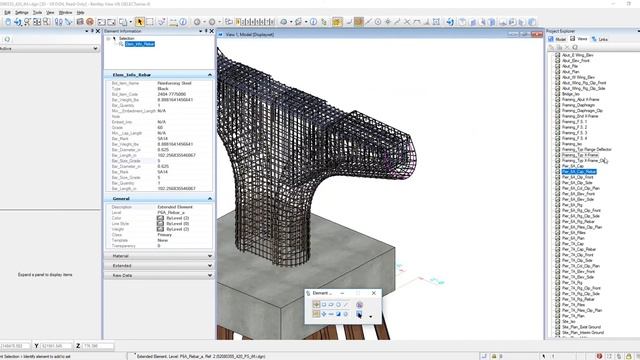The width and height of the screenshot is (640, 360).
Task: Click the Individual selection method icon
Action: [316, 304]
